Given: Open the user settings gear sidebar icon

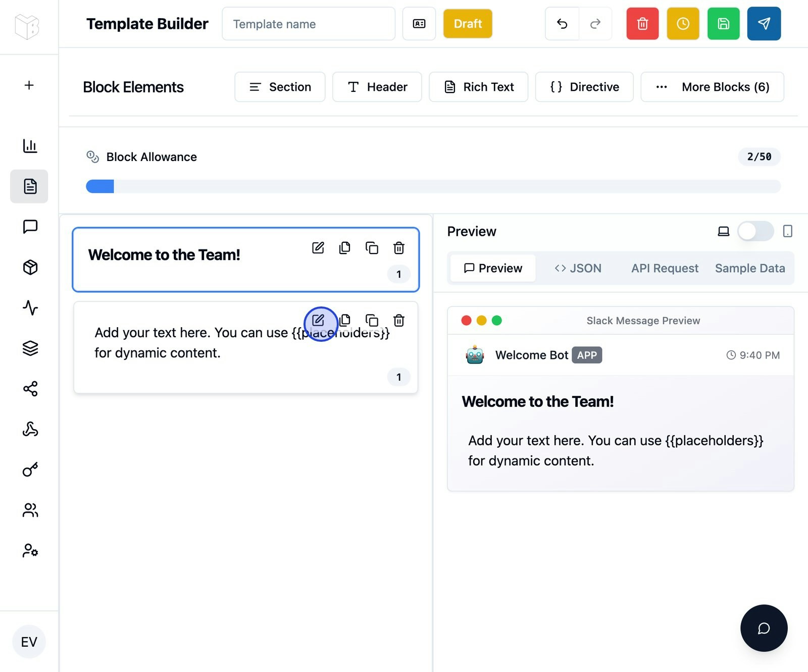Looking at the screenshot, I should 30,550.
